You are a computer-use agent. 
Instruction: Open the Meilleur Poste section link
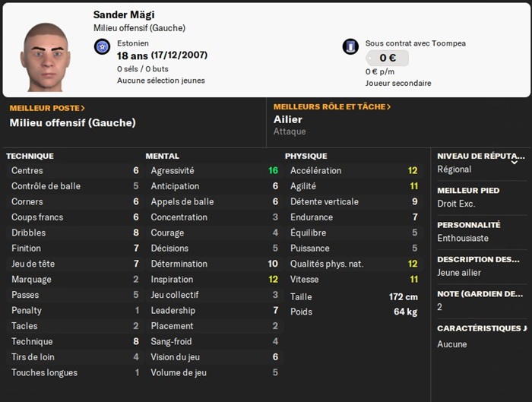coord(47,108)
